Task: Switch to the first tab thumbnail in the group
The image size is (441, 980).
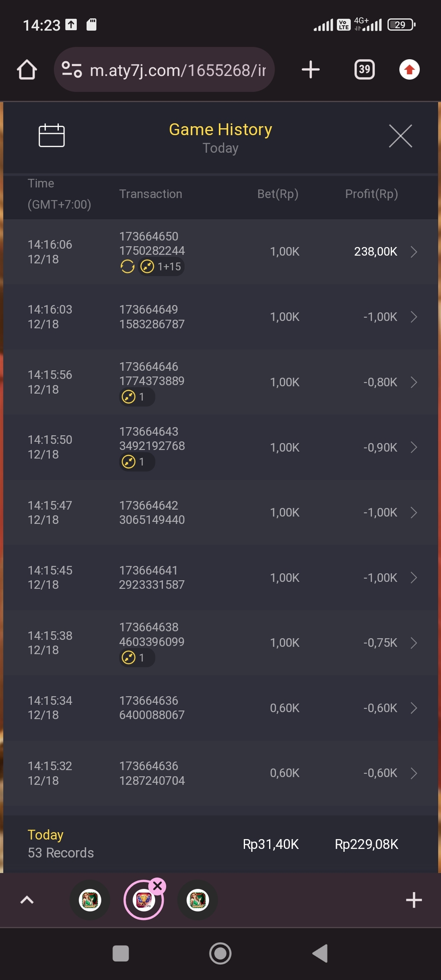Action: point(90,900)
